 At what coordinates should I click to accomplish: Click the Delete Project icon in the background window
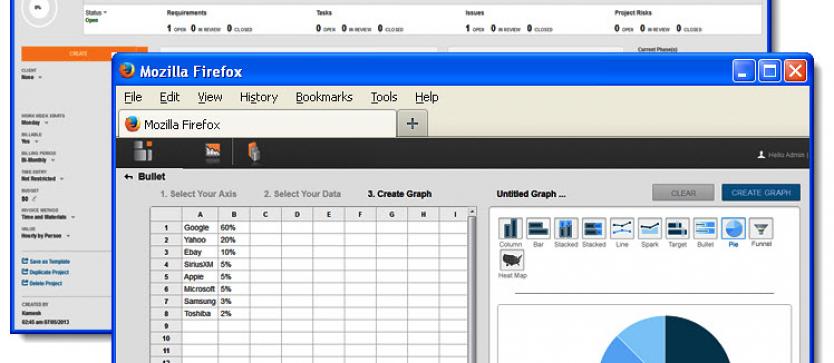pyautogui.click(x=24, y=283)
